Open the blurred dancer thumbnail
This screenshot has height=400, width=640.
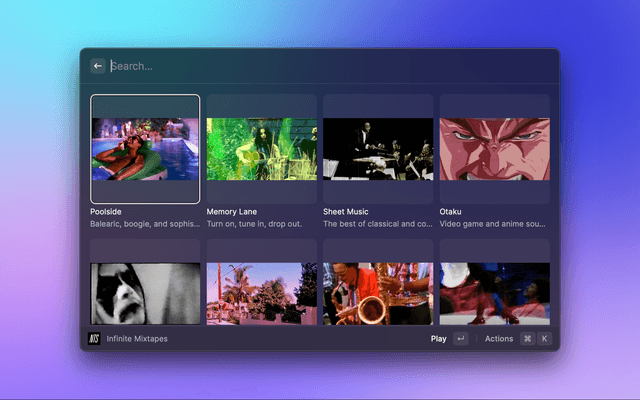point(494,293)
